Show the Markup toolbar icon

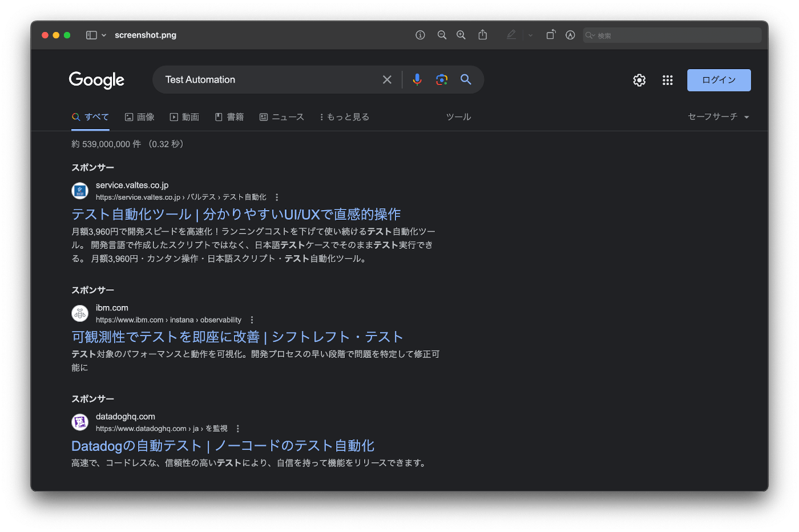tap(570, 35)
